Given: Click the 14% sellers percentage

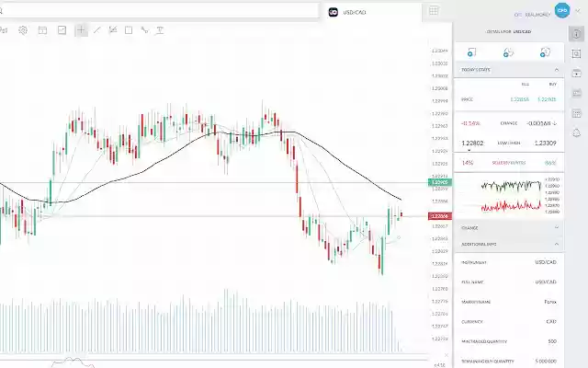Looking at the screenshot, I should coord(468,163).
